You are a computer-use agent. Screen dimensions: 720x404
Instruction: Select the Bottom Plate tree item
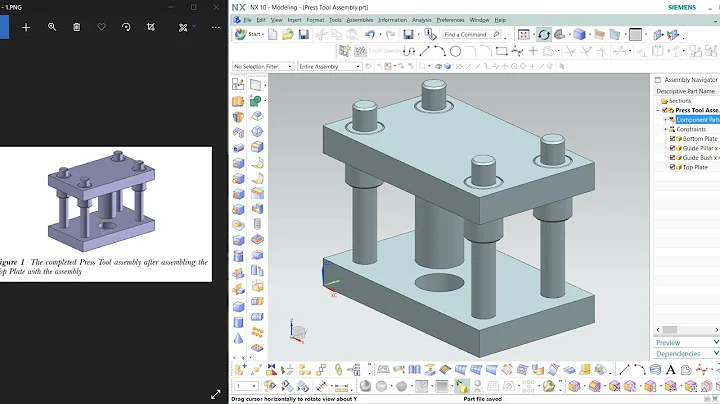[x=700, y=139]
